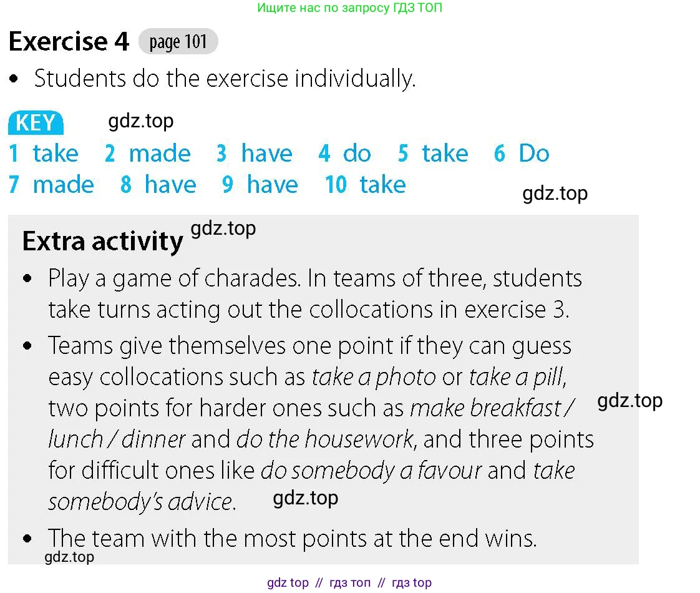Select answer 7 made
This screenshot has width=700, height=593.
coord(51,184)
